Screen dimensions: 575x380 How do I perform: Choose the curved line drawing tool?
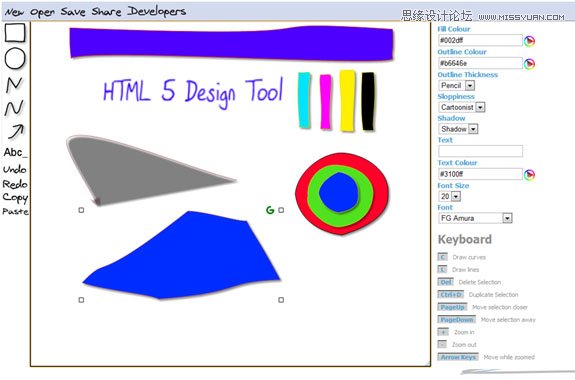[14, 108]
